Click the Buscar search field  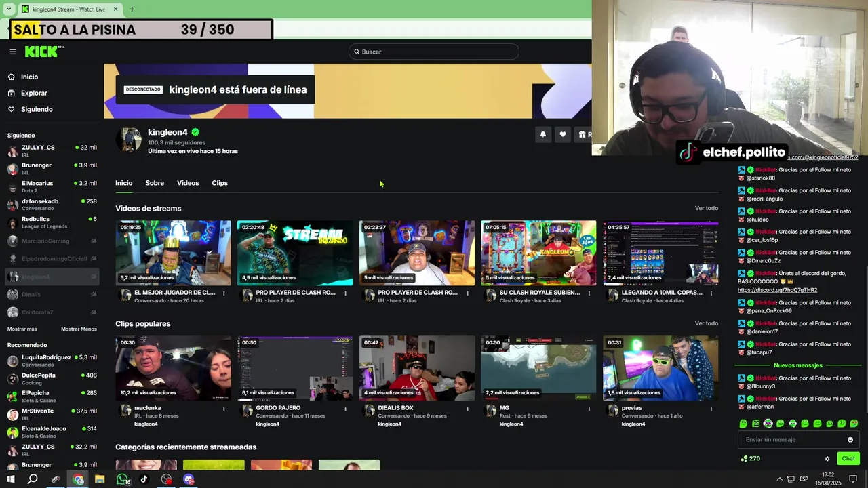434,52
